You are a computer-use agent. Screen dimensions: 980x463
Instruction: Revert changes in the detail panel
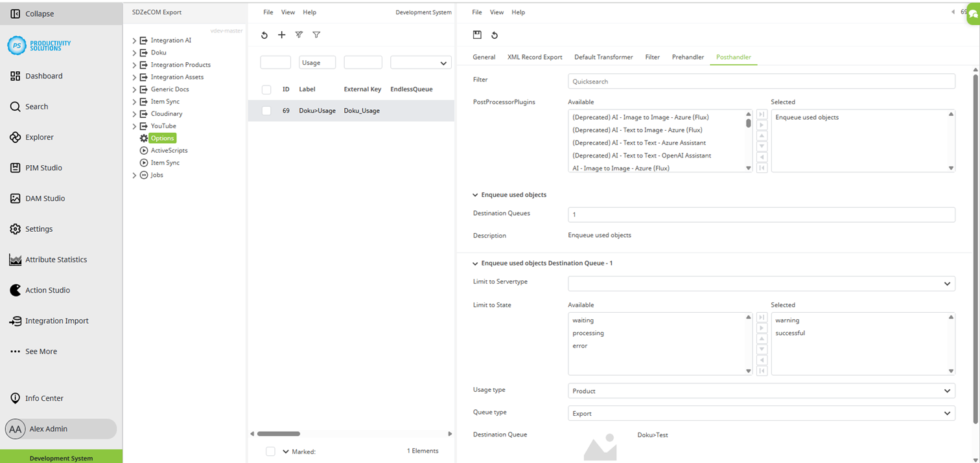tap(495, 35)
